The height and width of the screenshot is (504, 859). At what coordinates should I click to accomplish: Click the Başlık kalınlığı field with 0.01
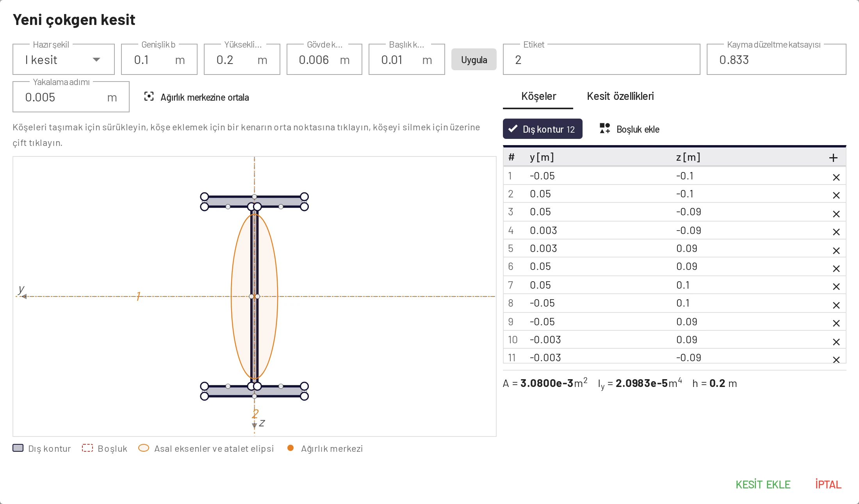[x=407, y=60]
